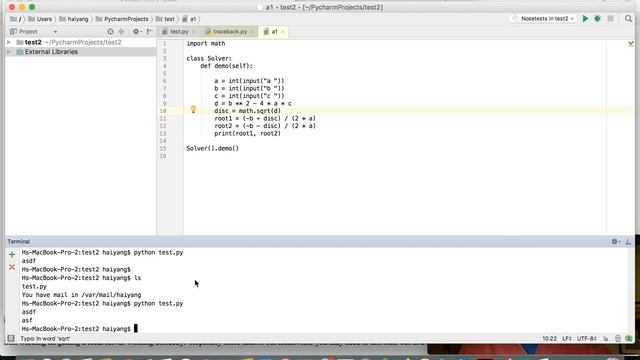Open Terminal panel gear settings
This screenshot has height=360, width=640.
[x=616, y=242]
